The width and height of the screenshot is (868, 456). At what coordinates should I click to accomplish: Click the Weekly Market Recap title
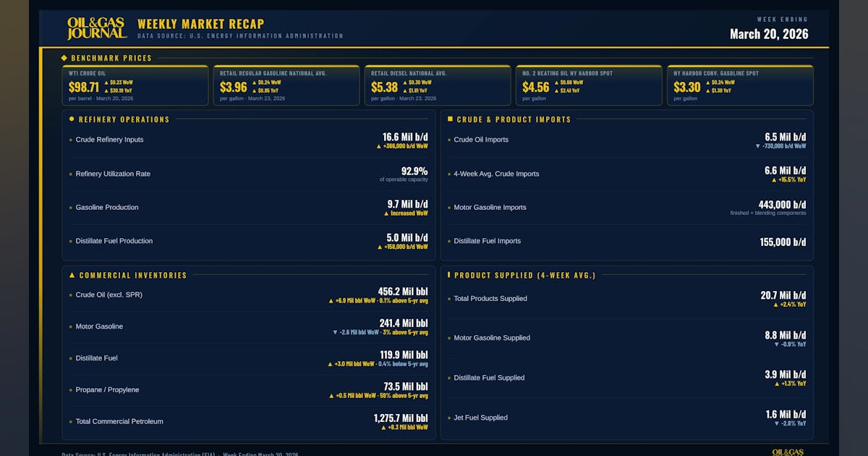pyautogui.click(x=200, y=25)
